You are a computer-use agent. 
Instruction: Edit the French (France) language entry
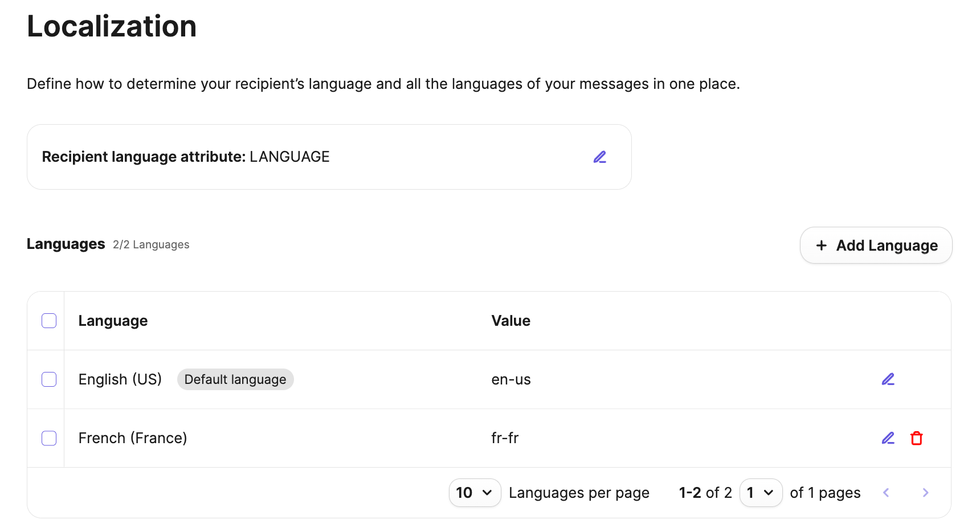tap(888, 437)
